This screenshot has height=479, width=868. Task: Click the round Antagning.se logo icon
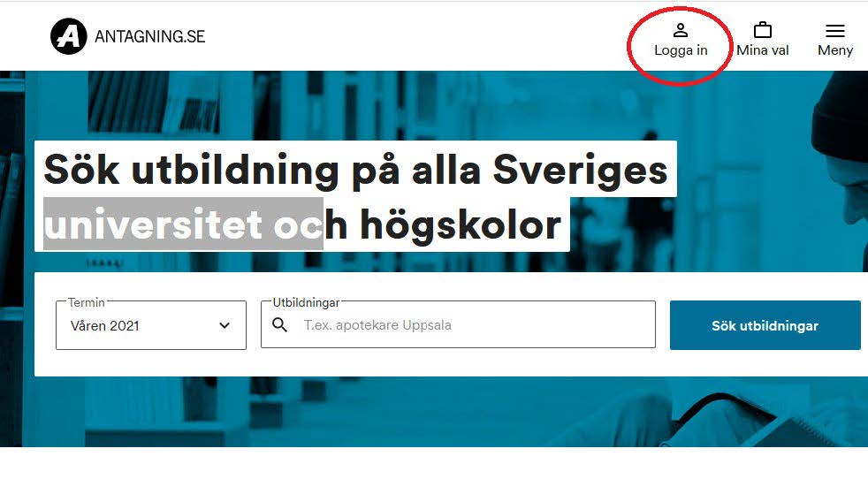(x=69, y=36)
